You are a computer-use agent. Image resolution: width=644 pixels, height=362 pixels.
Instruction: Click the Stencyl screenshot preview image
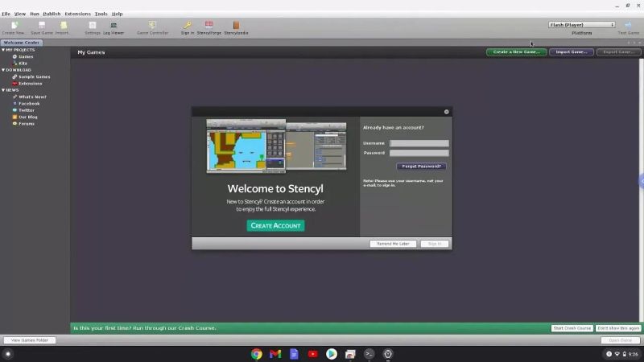pyautogui.click(x=276, y=146)
